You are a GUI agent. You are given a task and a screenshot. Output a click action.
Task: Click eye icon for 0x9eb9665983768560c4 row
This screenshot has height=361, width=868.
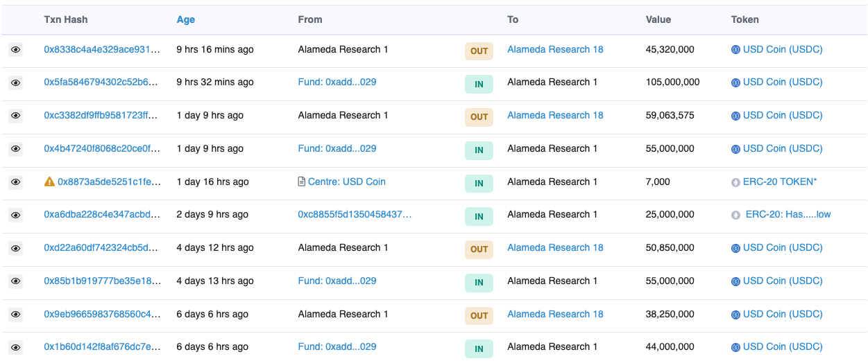[15, 315]
